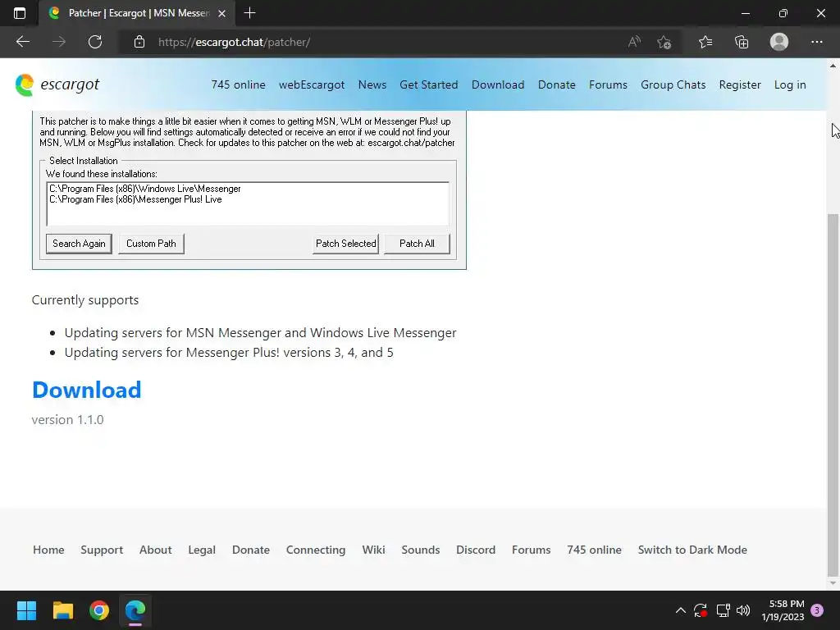This screenshot has width=840, height=630.
Task: Open Windows Start menu
Action: pyautogui.click(x=26, y=610)
